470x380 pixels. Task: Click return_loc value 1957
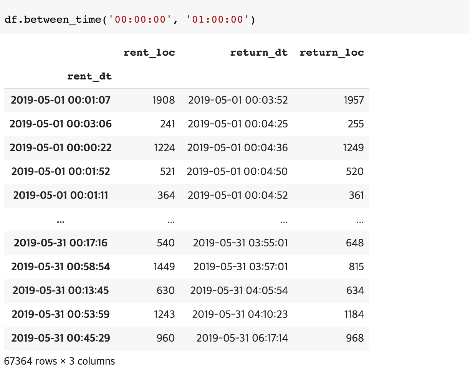coord(354,100)
